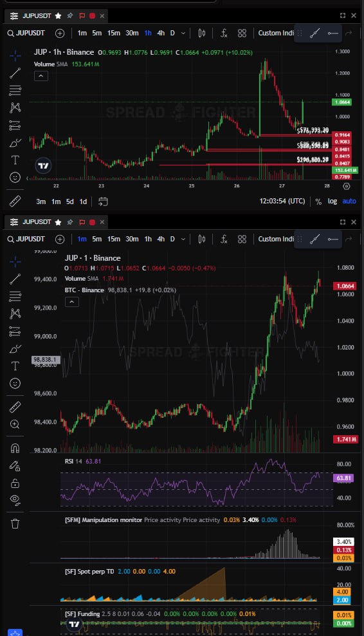Image resolution: width=364 pixels, height=636 pixels.
Task: Click fullscreen icon of lower JUPUSDT panel
Action: pos(343,222)
